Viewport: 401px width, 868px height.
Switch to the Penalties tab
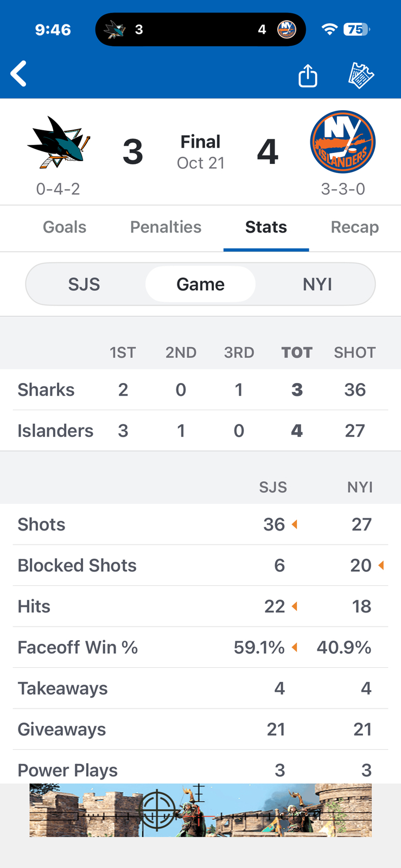point(166,227)
